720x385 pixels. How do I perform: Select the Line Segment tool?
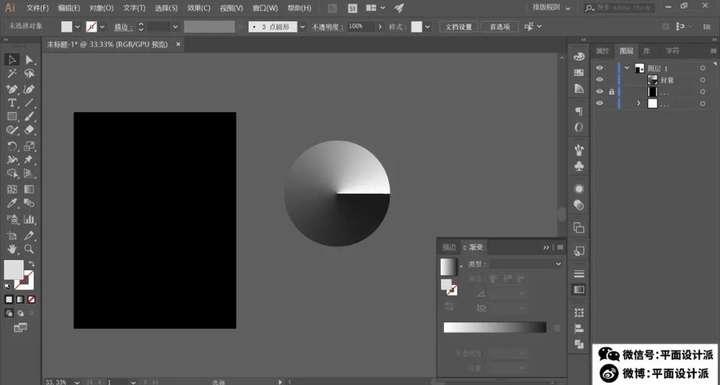click(x=29, y=102)
